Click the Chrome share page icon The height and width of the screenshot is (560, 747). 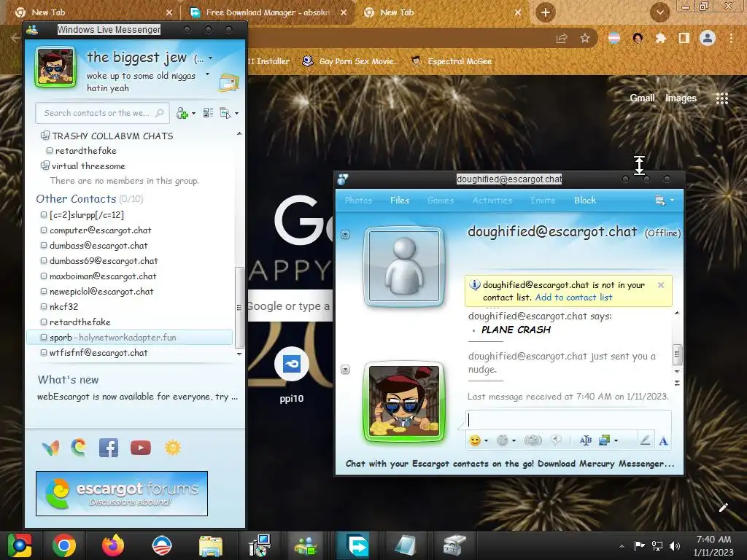pos(562,38)
